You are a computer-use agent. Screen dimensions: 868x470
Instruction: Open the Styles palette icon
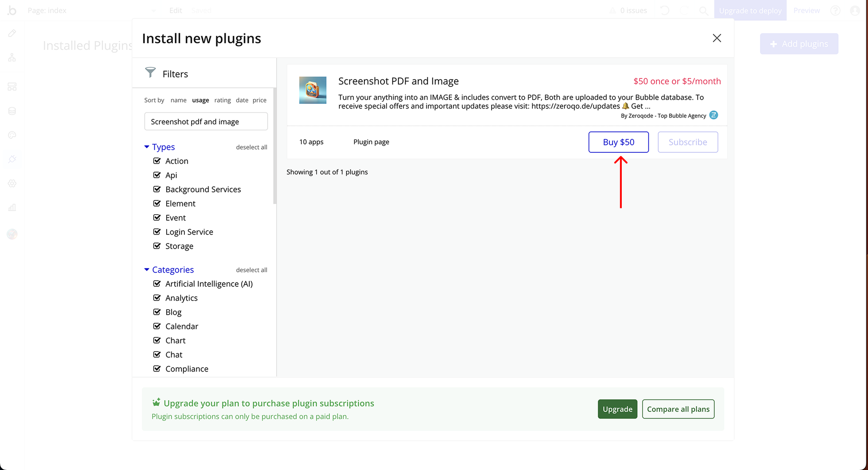point(12,135)
